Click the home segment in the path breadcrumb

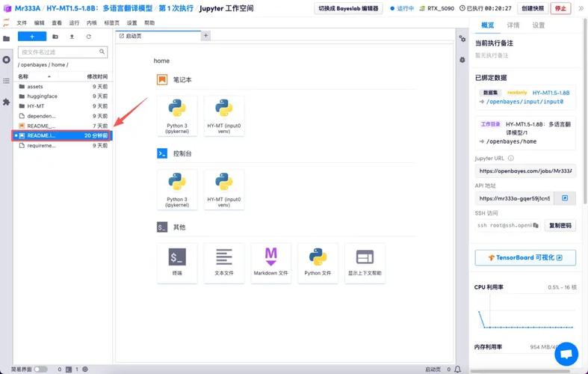[58, 64]
